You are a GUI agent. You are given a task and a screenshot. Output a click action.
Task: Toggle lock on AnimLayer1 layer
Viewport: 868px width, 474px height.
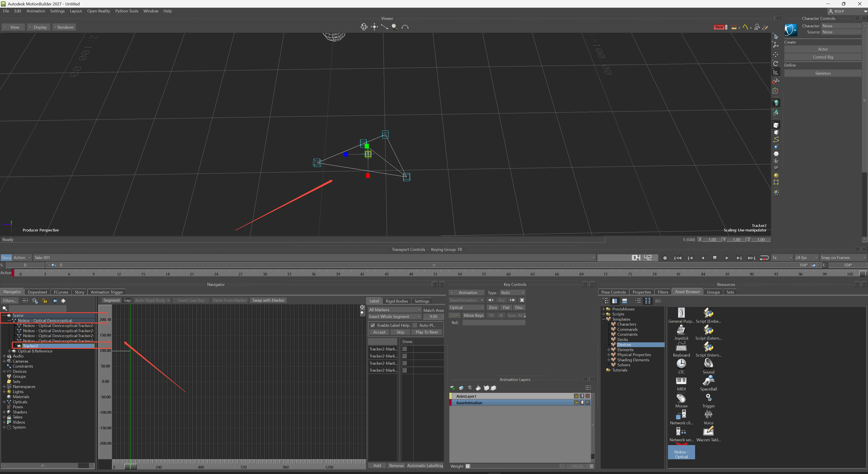coord(576,396)
